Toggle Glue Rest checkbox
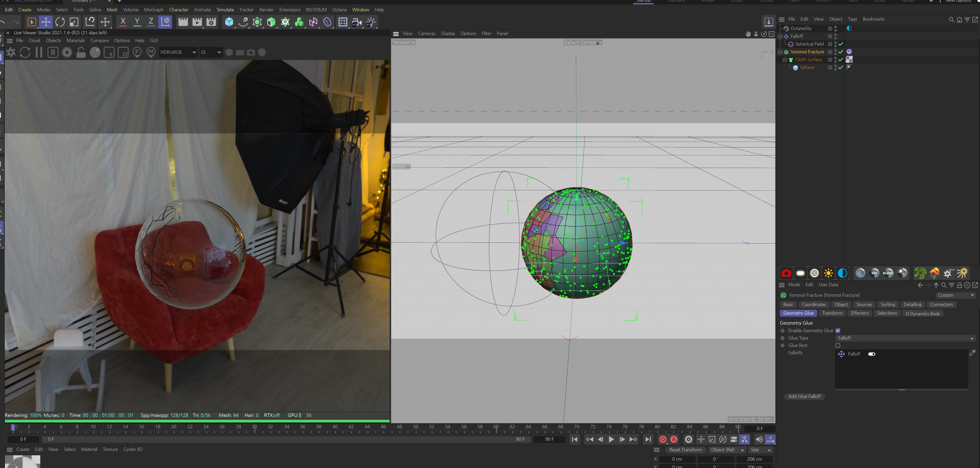Screen dimensions: 980x468 838,345
